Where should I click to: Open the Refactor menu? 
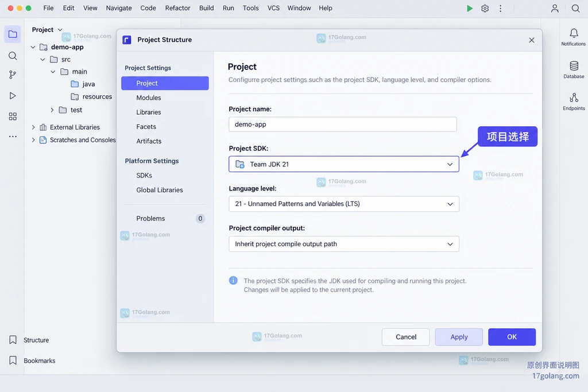point(178,8)
